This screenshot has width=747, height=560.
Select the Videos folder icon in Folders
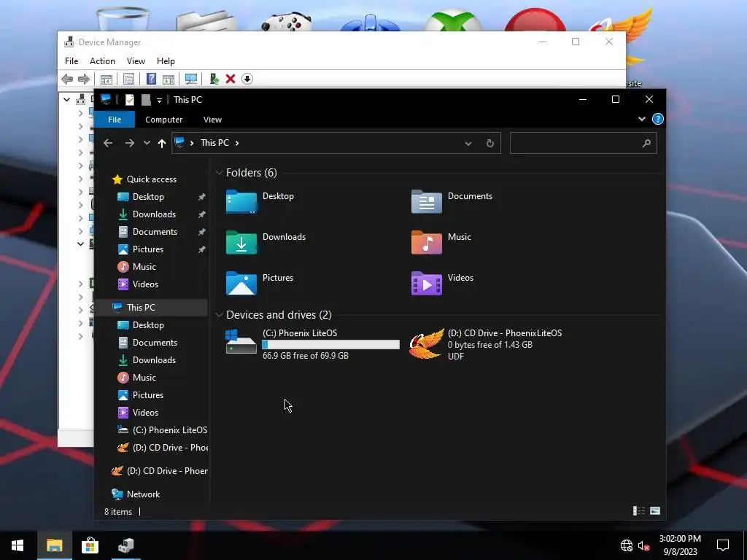tap(426, 284)
